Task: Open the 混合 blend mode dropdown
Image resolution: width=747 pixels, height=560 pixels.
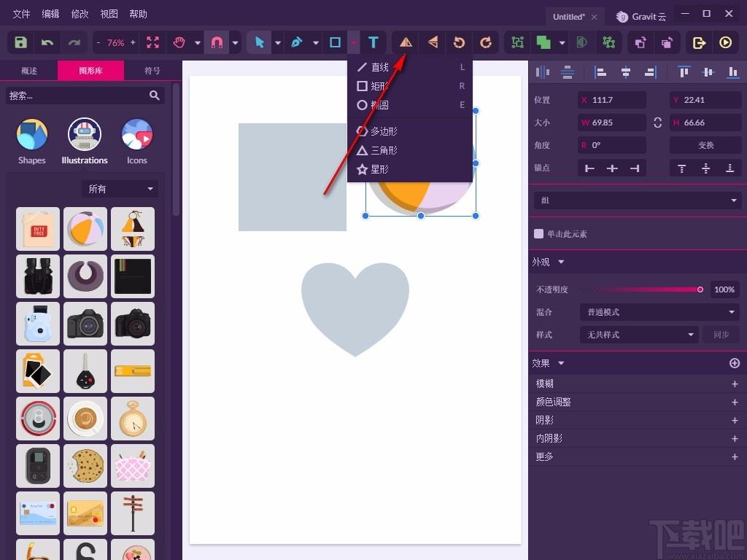Action: [659, 312]
